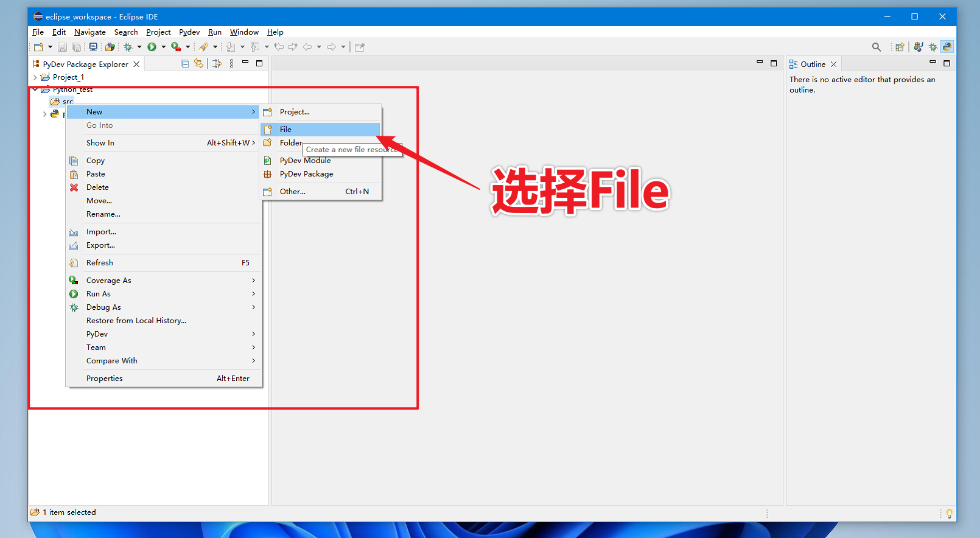
Task: Click Copy in the context menu
Action: point(164,161)
